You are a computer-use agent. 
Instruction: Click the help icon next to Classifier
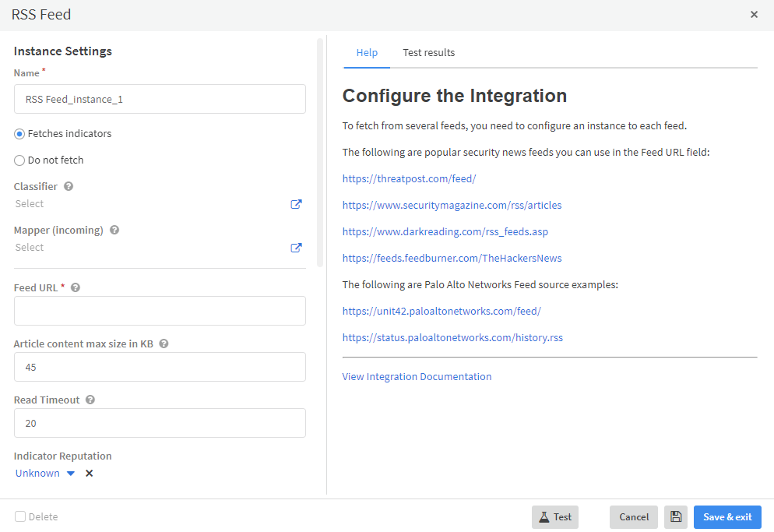(x=69, y=187)
